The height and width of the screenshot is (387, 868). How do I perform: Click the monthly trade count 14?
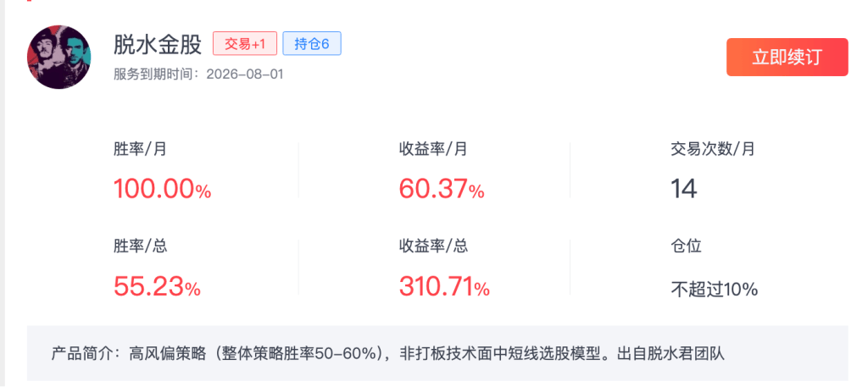(x=683, y=189)
